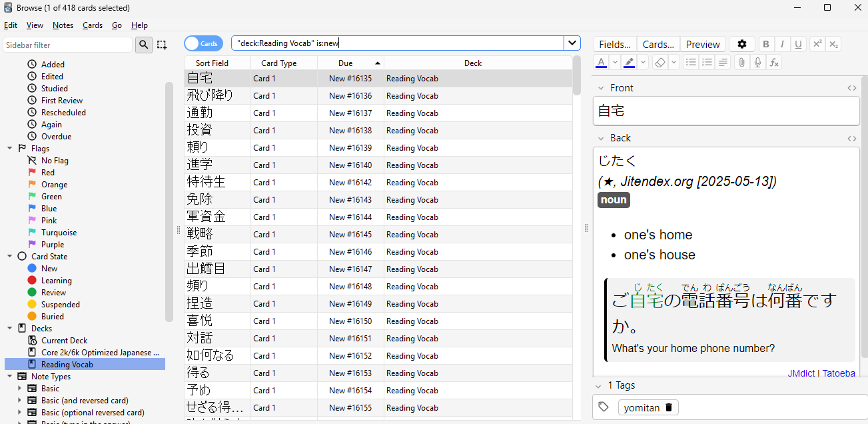This screenshot has width=868, height=424.
Task: Open the remove formatting options dropdown
Action: [674, 62]
